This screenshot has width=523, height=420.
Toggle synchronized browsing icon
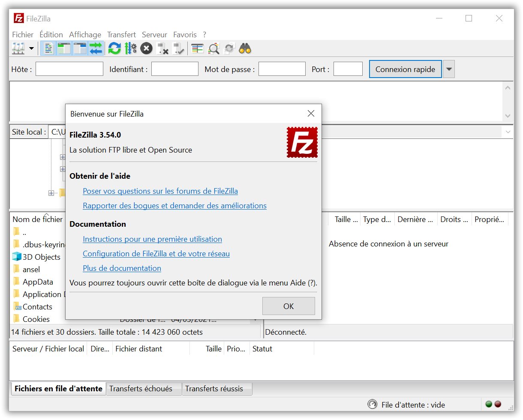(229, 48)
